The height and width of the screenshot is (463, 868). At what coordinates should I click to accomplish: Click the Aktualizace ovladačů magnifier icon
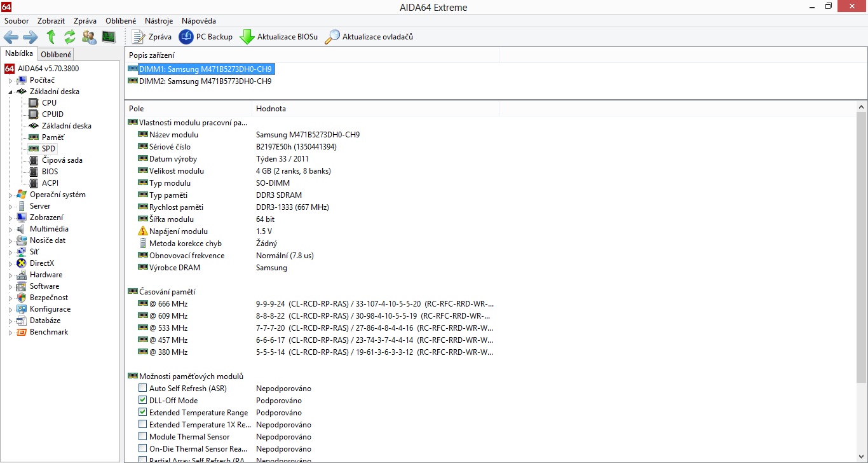click(x=332, y=37)
